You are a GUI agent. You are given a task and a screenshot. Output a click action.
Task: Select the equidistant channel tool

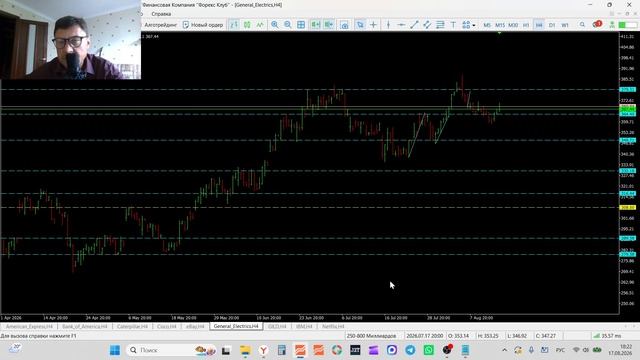point(427,25)
